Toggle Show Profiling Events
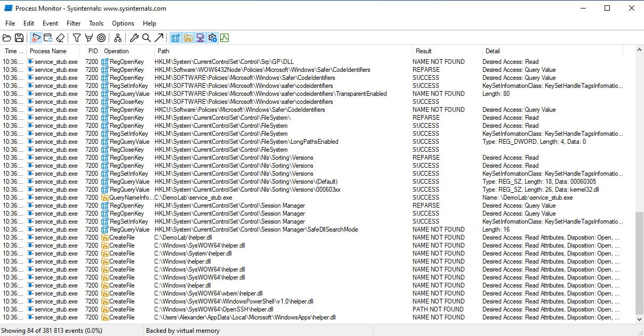 coord(224,38)
